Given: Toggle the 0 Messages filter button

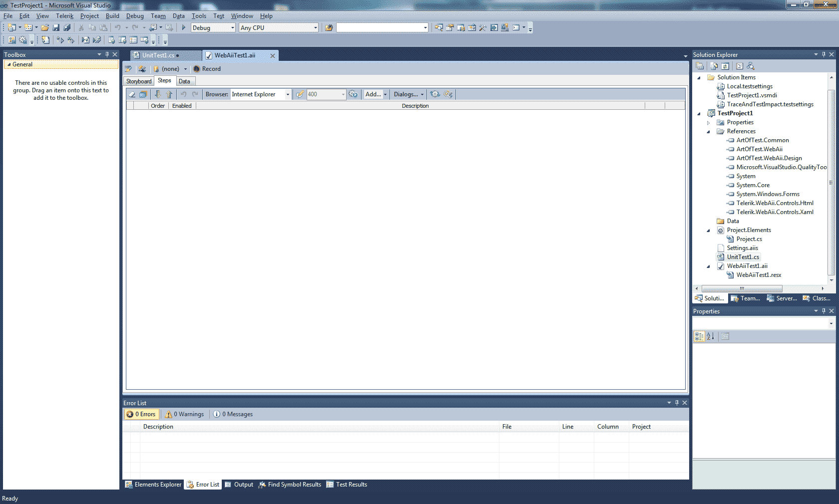Looking at the screenshot, I should (233, 414).
